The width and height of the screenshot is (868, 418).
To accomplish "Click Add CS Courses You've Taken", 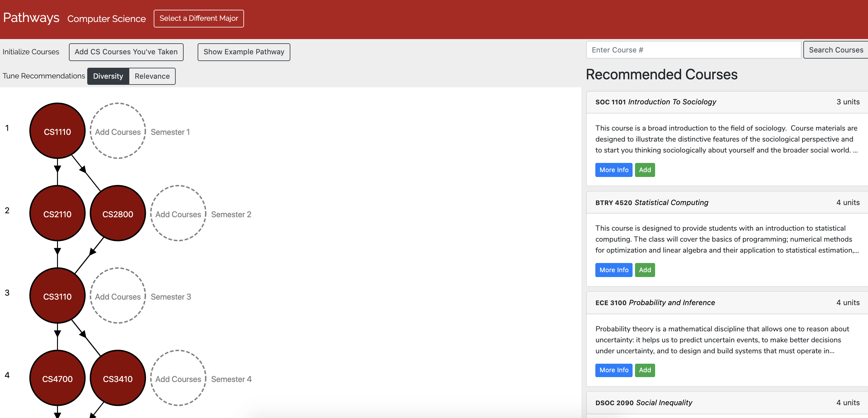I will 126,52.
